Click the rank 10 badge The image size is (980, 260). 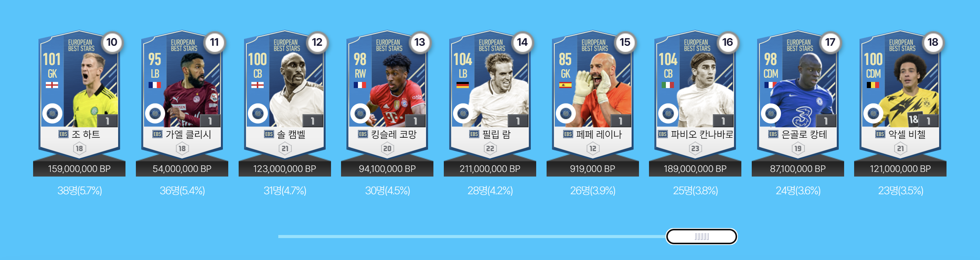click(x=112, y=42)
